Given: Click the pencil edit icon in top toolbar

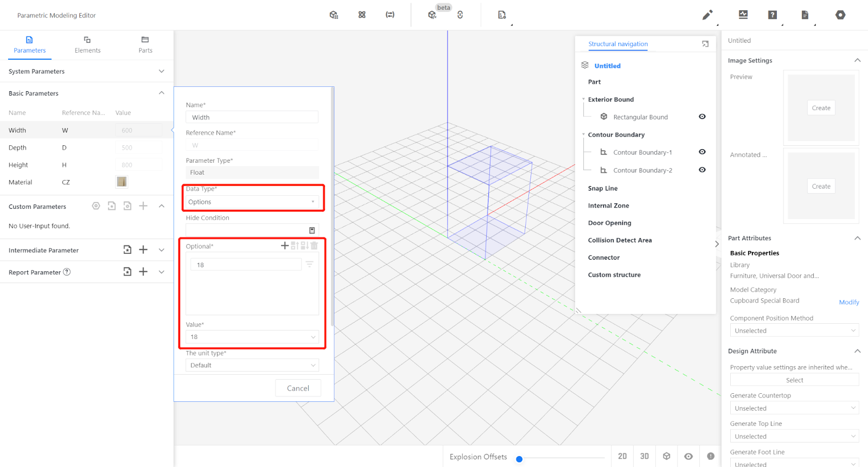Looking at the screenshot, I should tap(707, 15).
